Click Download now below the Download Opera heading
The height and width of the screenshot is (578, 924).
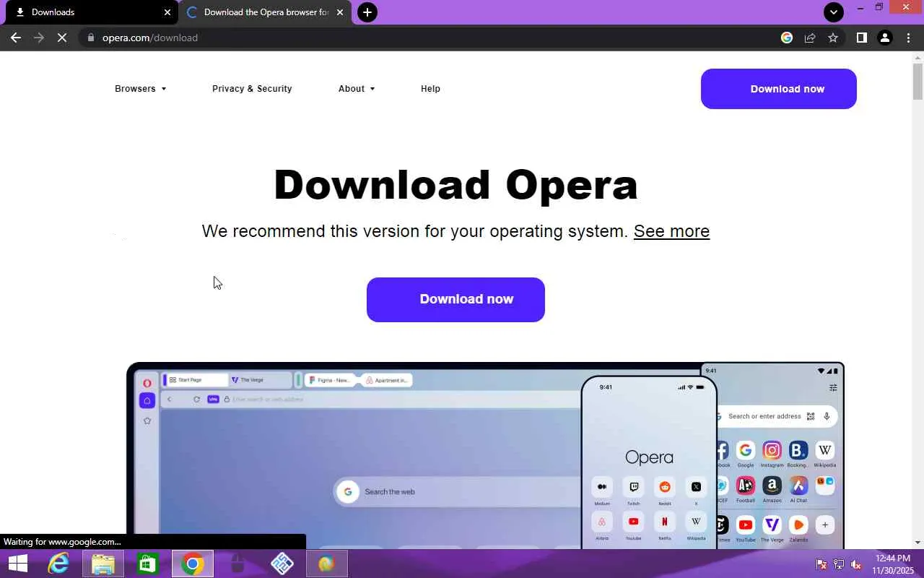point(456,300)
